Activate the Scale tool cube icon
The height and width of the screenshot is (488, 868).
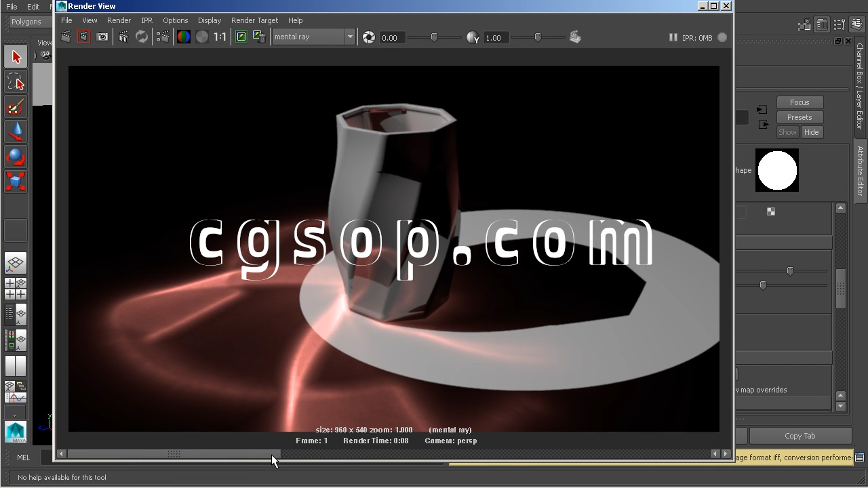(16, 182)
